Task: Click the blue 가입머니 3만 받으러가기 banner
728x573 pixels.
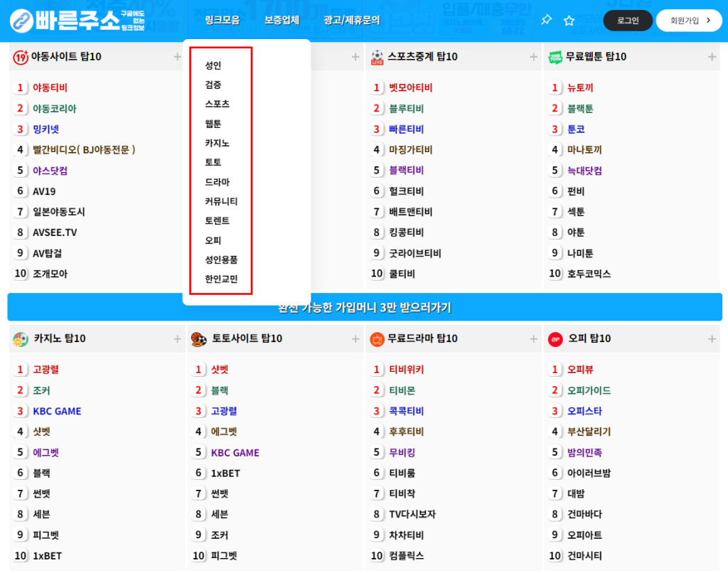Action: pyautogui.click(x=364, y=307)
